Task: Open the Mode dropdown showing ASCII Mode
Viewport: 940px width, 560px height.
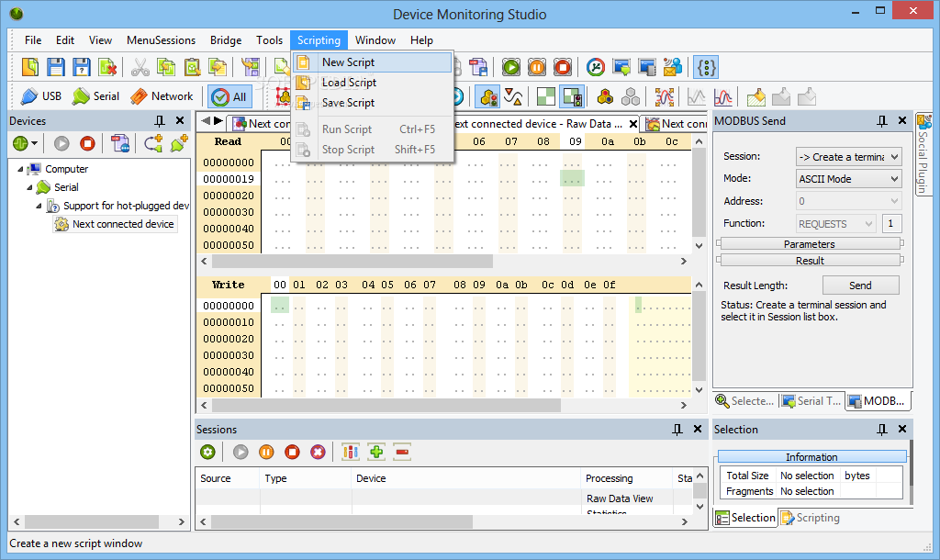Action: [848, 179]
